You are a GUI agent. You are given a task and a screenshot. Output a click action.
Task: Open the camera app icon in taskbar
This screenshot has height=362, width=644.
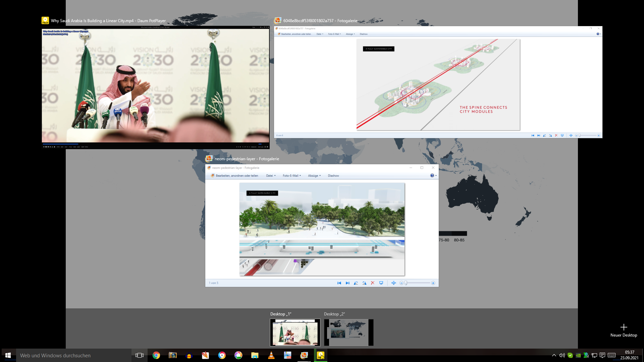[173, 355]
